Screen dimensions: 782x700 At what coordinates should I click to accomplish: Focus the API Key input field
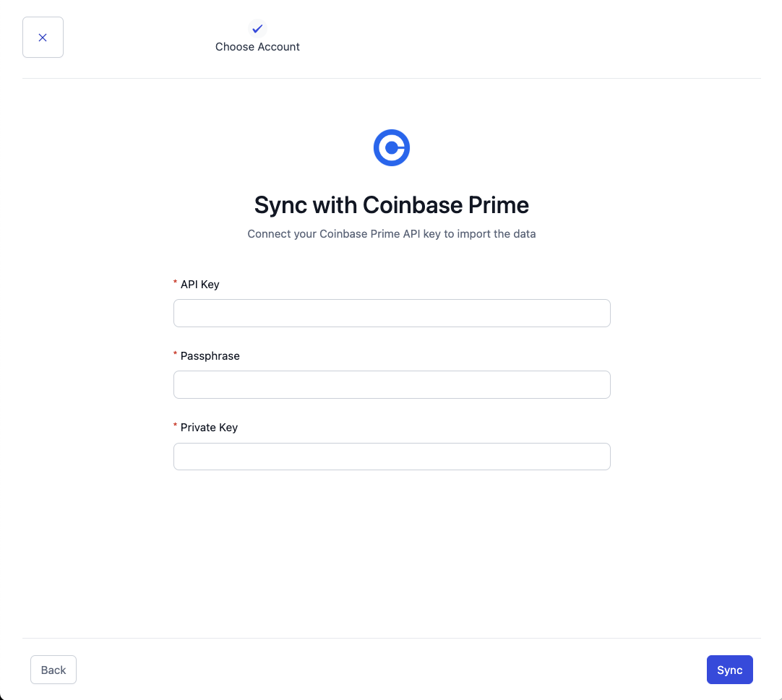click(x=392, y=314)
